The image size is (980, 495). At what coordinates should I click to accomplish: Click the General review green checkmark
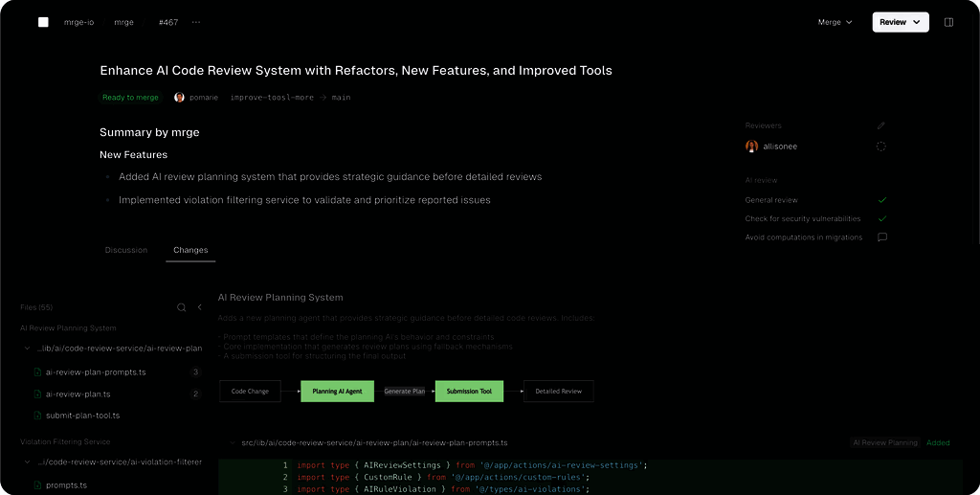[882, 200]
